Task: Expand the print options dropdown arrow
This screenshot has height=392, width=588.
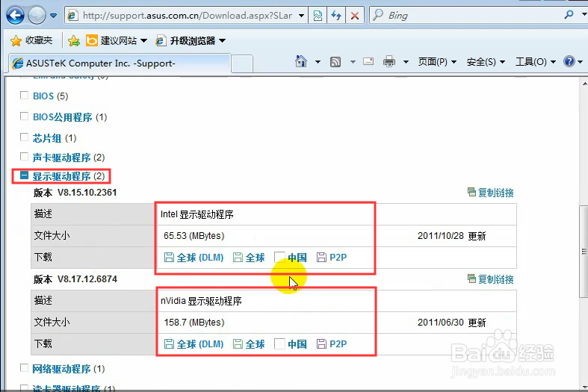Action: click(x=406, y=61)
